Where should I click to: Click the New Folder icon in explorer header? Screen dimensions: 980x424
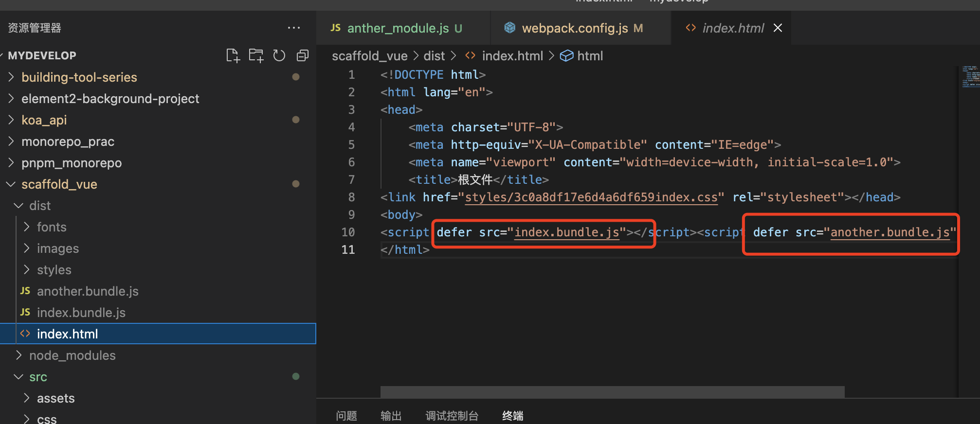[256, 55]
